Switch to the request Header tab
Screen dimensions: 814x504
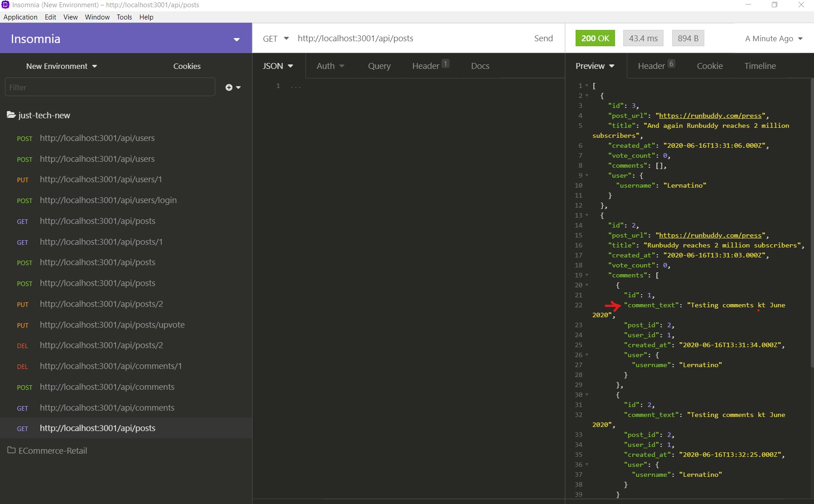(x=431, y=66)
